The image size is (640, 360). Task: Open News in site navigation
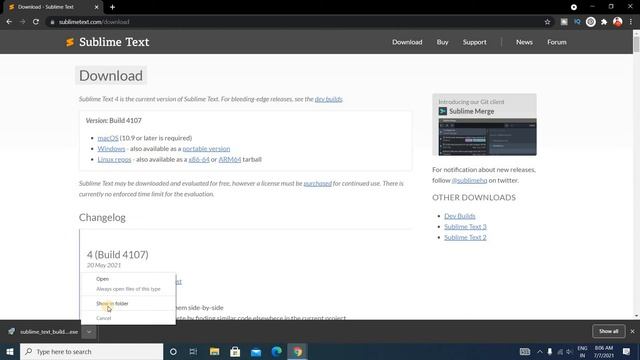tap(524, 42)
